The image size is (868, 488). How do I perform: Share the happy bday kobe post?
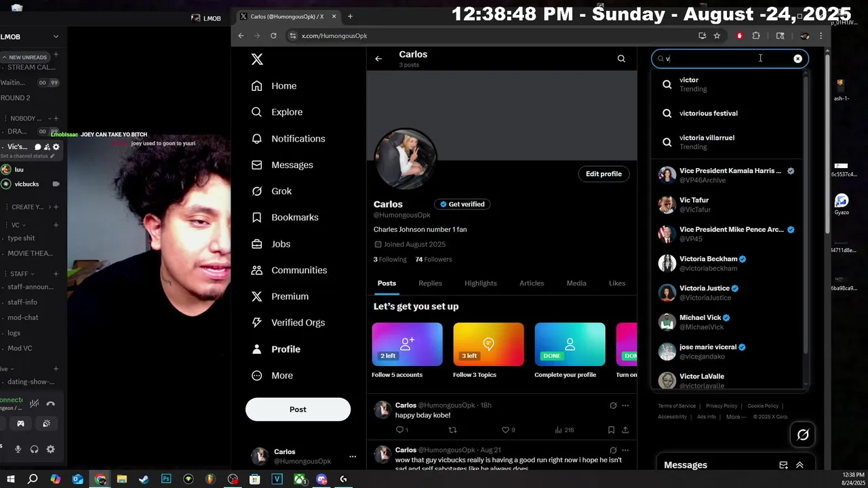(x=625, y=430)
